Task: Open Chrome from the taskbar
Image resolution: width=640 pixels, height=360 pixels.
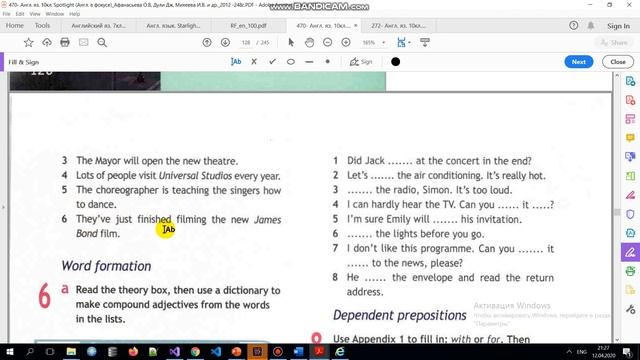Action: (195, 351)
